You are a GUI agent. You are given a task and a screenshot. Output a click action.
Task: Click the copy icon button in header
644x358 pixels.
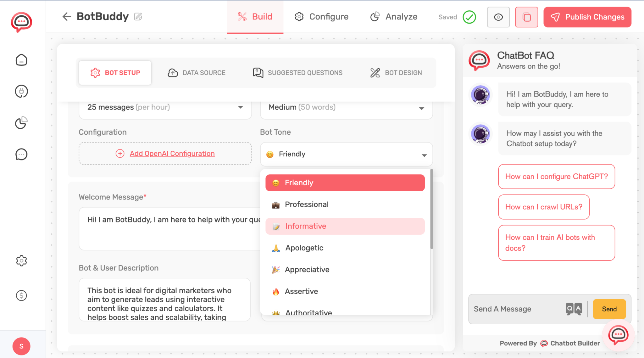(526, 17)
